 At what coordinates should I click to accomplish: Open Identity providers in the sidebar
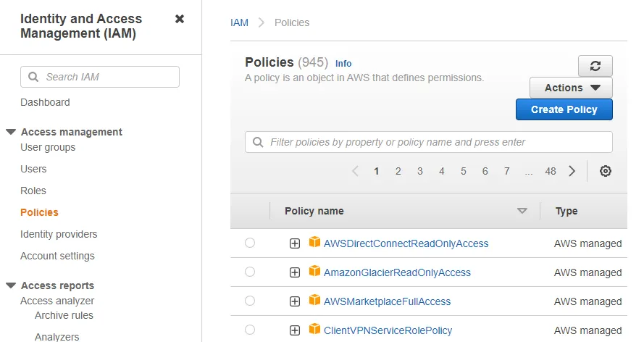pyautogui.click(x=59, y=235)
